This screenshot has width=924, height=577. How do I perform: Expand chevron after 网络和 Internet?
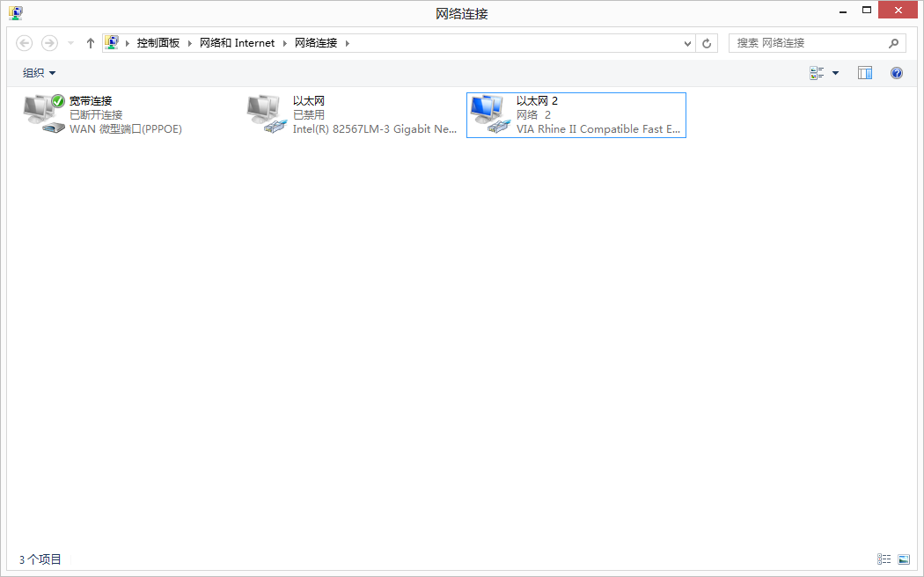click(x=284, y=43)
